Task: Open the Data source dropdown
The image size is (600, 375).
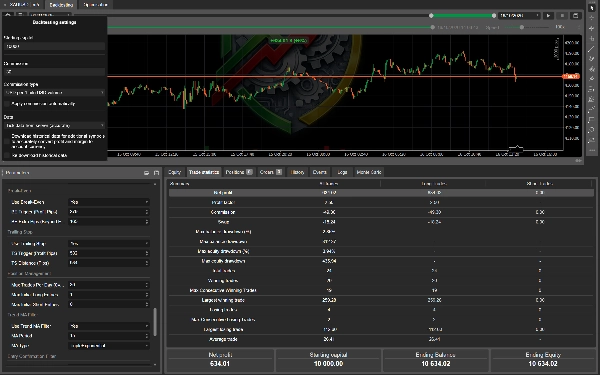Action: coord(54,126)
